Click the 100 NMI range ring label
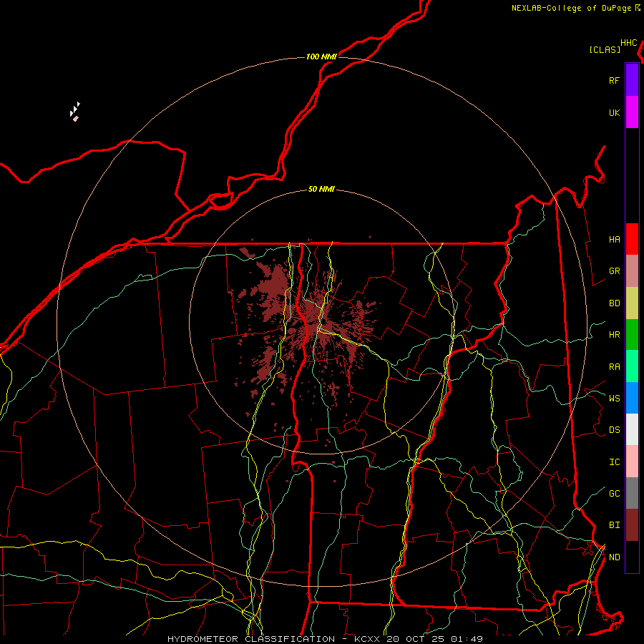The image size is (644, 644). coord(321,57)
